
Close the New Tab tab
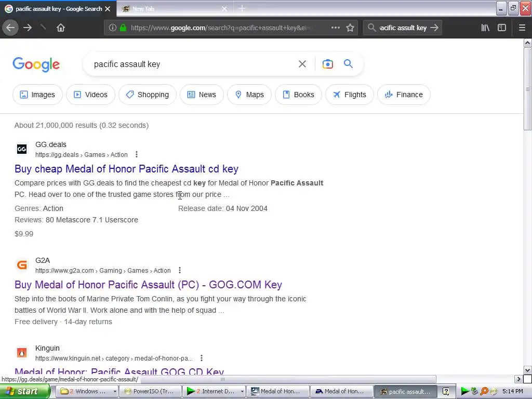224,9
